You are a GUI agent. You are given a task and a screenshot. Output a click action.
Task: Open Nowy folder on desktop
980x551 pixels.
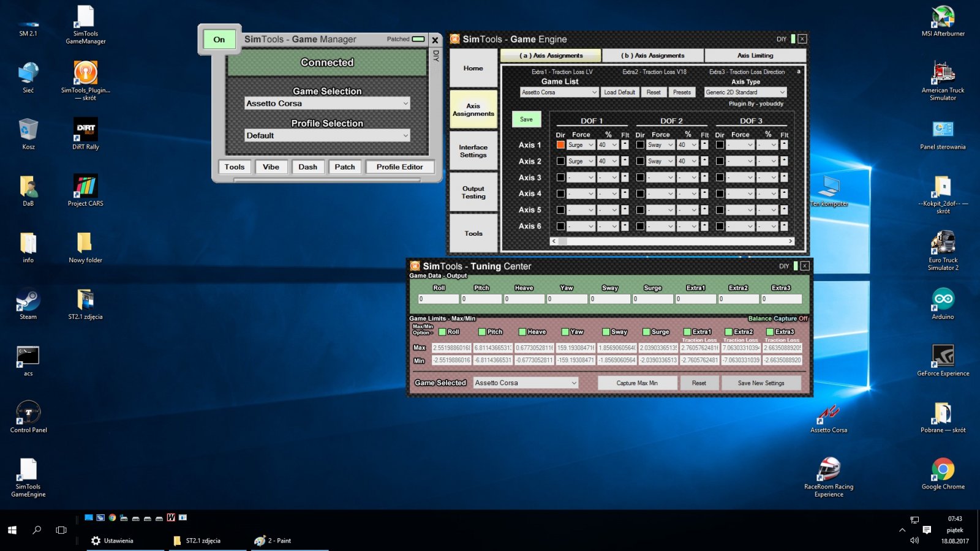85,247
